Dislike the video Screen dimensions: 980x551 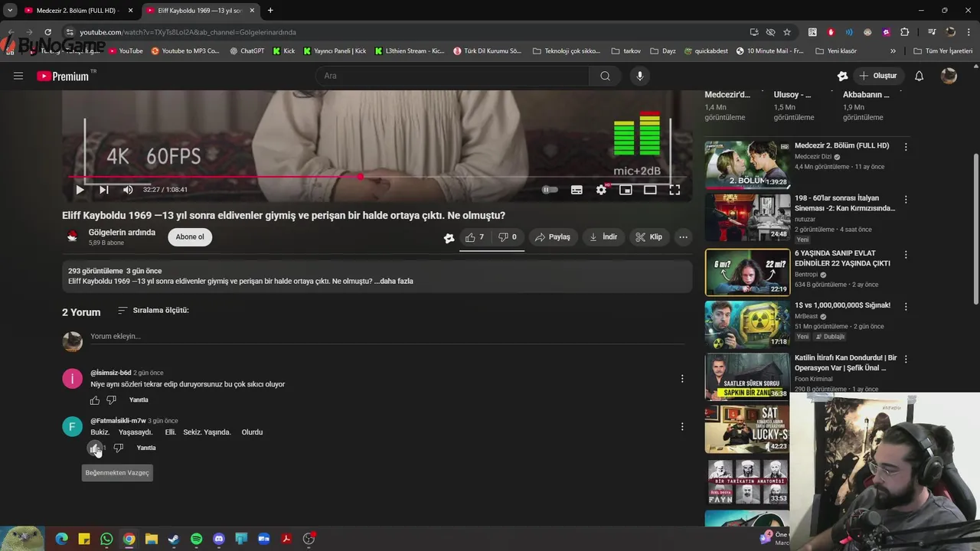[x=508, y=237]
